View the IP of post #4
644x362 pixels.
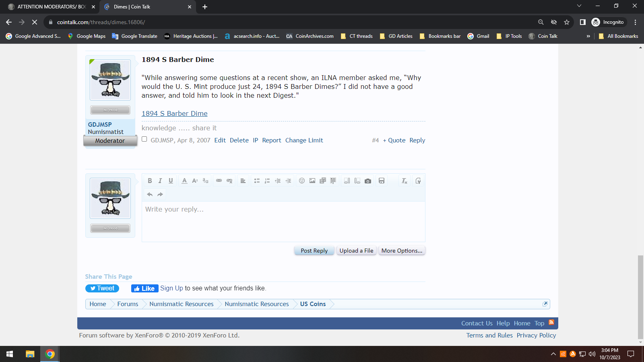point(255,140)
